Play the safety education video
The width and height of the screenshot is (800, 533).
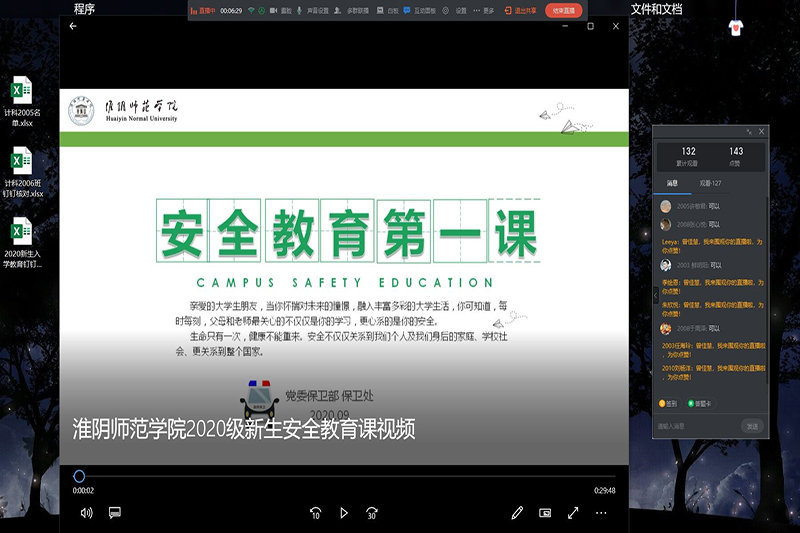coord(344,513)
